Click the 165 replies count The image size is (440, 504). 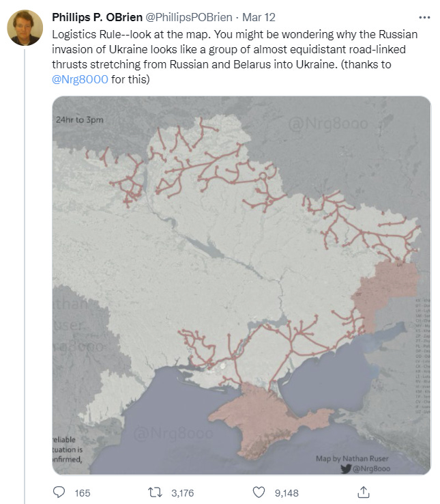click(x=82, y=492)
